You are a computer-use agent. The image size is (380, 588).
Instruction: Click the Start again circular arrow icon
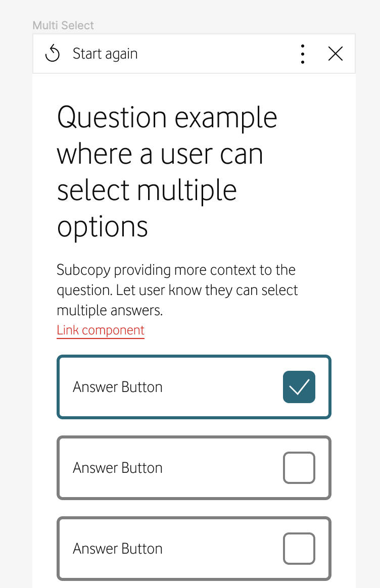click(53, 54)
